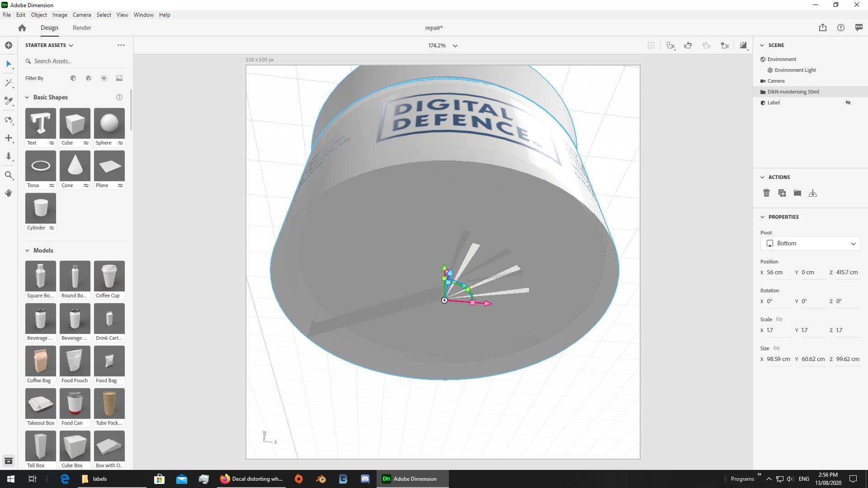Select the Orbit camera tool
This screenshot has width=868, height=488.
point(9,120)
